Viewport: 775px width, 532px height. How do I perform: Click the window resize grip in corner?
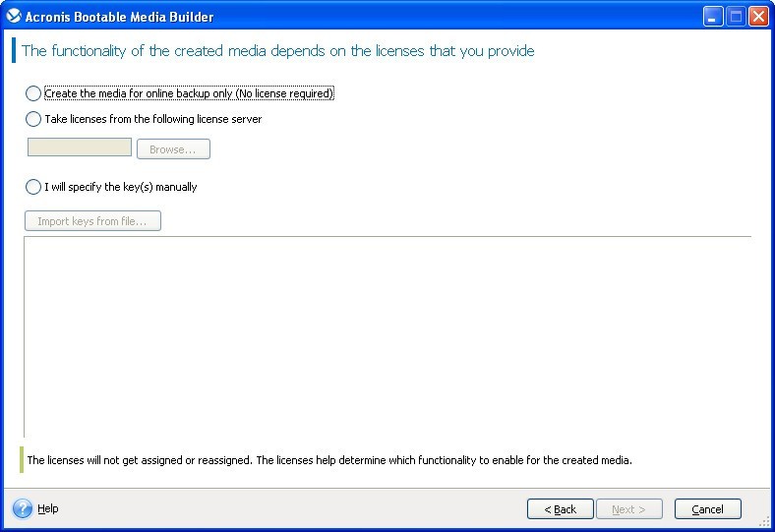764,521
